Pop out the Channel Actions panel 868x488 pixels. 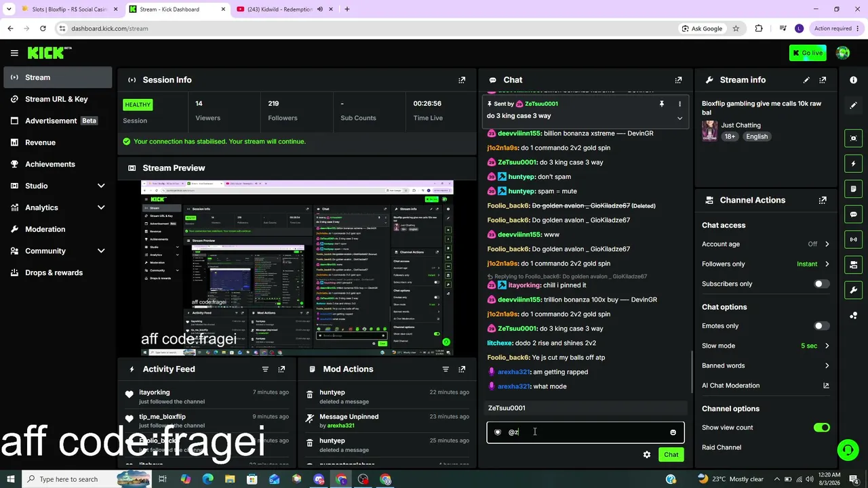click(823, 201)
